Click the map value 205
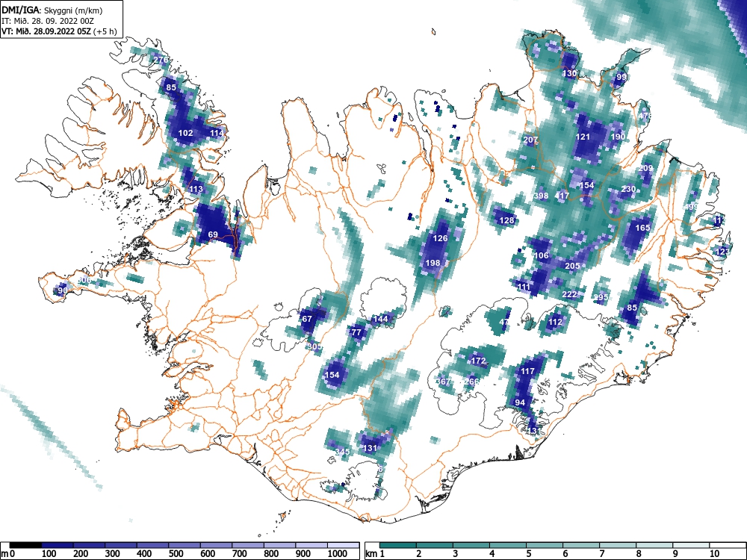Screen dimensions: 747x560 tap(572, 266)
